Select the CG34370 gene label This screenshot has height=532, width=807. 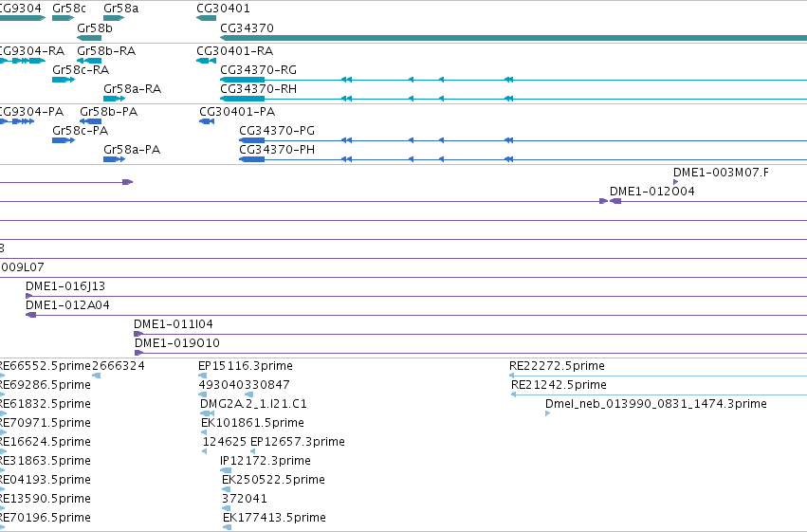[248, 28]
